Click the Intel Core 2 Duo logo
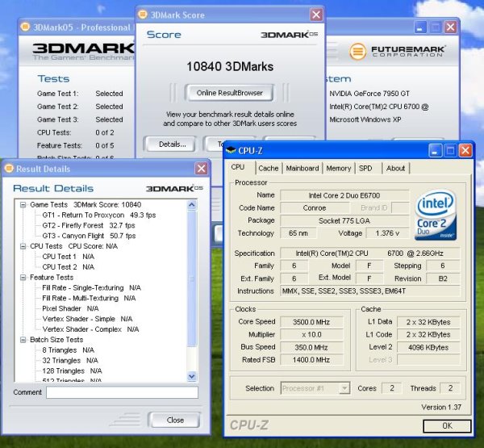This screenshot has height=448, width=484. coord(436,216)
